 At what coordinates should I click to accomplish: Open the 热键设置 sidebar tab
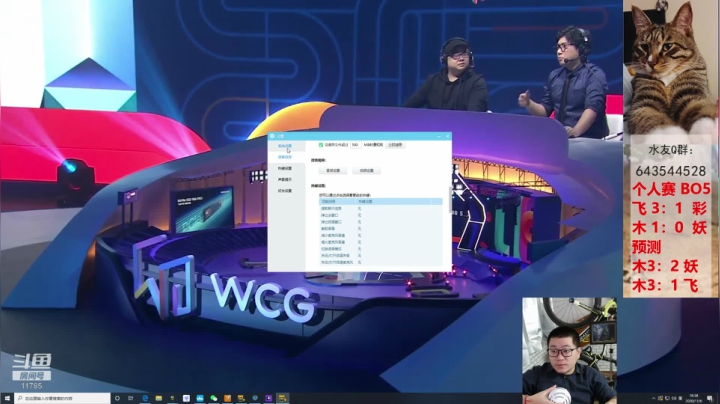point(285,168)
